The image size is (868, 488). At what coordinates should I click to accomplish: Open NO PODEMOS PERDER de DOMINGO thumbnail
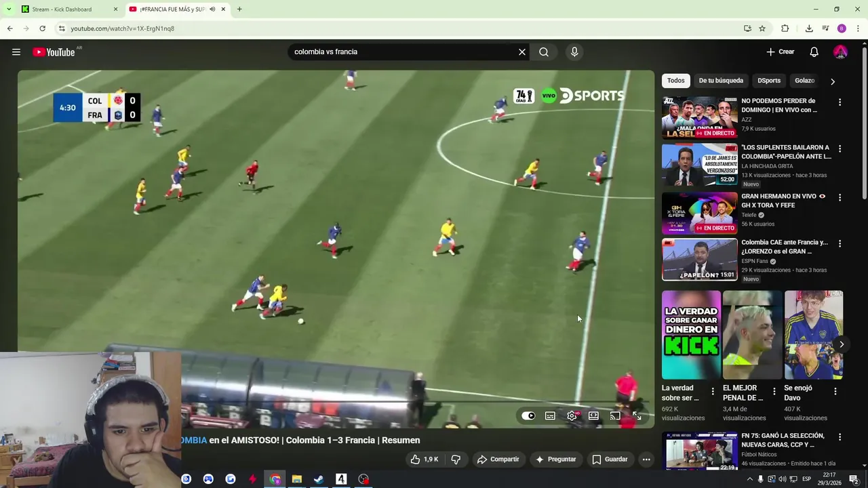tap(699, 118)
